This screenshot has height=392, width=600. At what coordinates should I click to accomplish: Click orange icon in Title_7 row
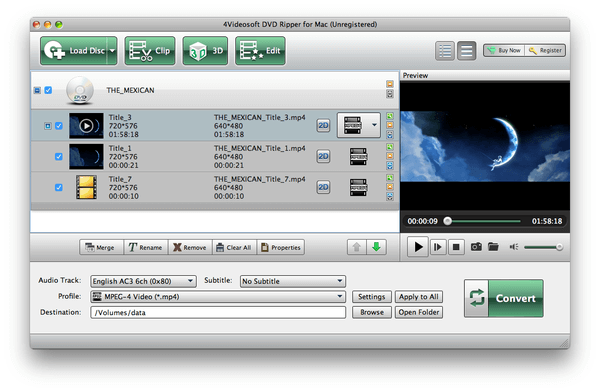390,187
